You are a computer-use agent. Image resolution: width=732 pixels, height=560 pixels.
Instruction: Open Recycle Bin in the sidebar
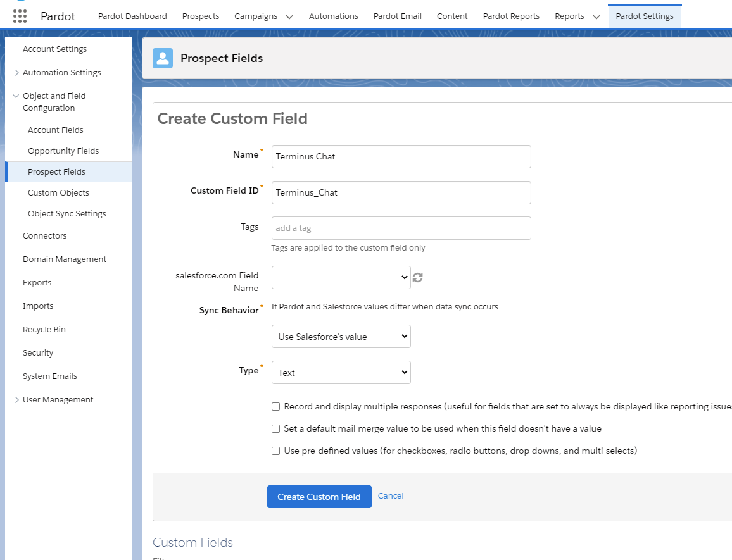(x=44, y=329)
